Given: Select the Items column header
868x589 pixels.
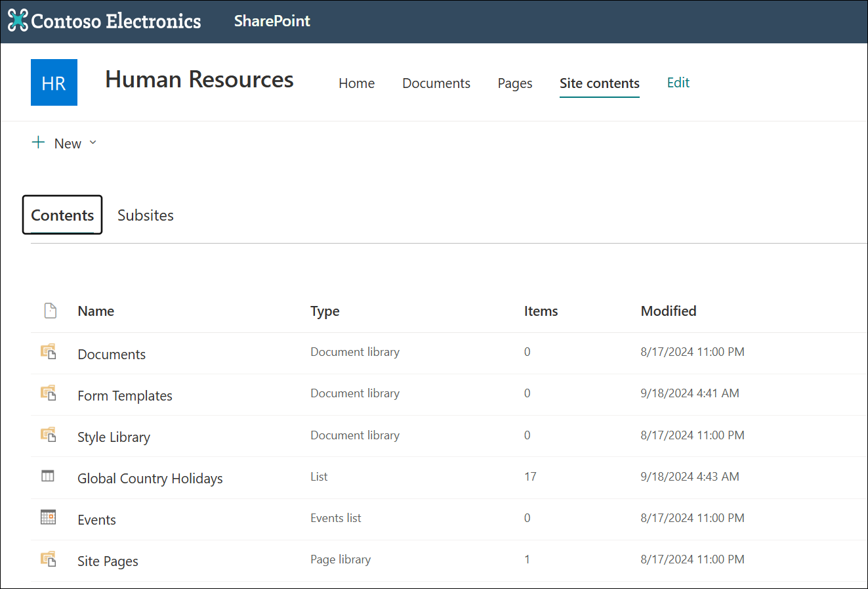Looking at the screenshot, I should tap(541, 311).
